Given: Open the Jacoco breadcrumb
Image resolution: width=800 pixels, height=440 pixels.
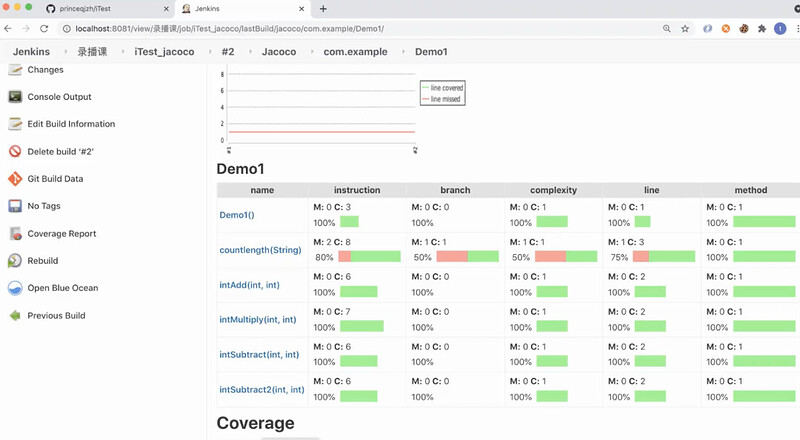Looking at the screenshot, I should coord(279,52).
